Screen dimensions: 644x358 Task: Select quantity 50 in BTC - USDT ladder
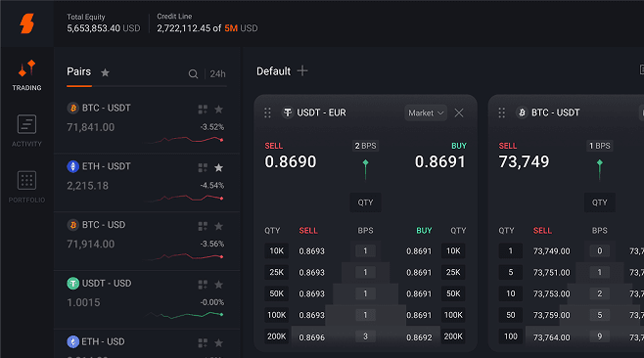click(511, 315)
